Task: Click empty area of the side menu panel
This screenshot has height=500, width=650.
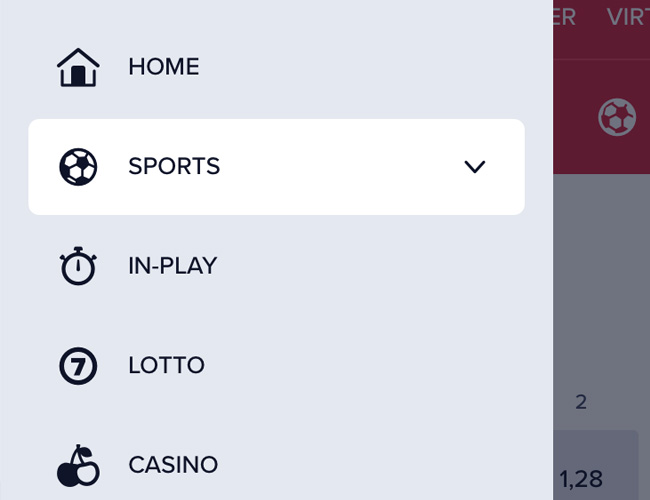Action: 373,315
